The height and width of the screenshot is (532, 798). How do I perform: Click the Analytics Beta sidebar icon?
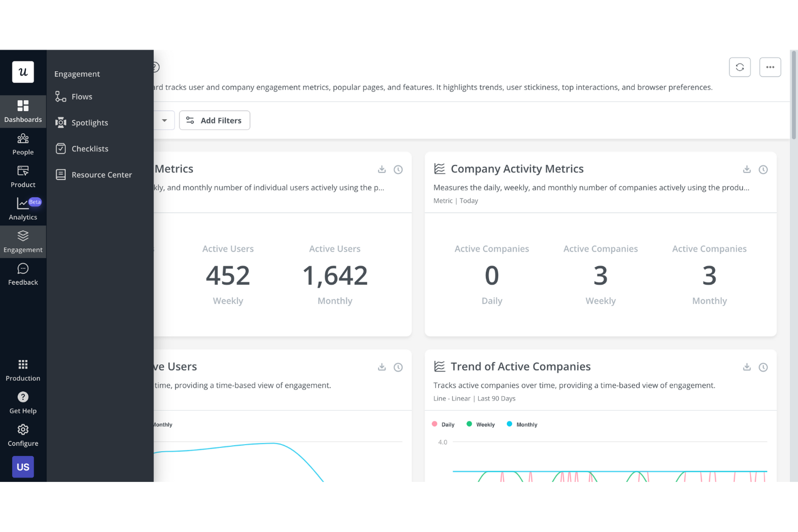(x=23, y=208)
